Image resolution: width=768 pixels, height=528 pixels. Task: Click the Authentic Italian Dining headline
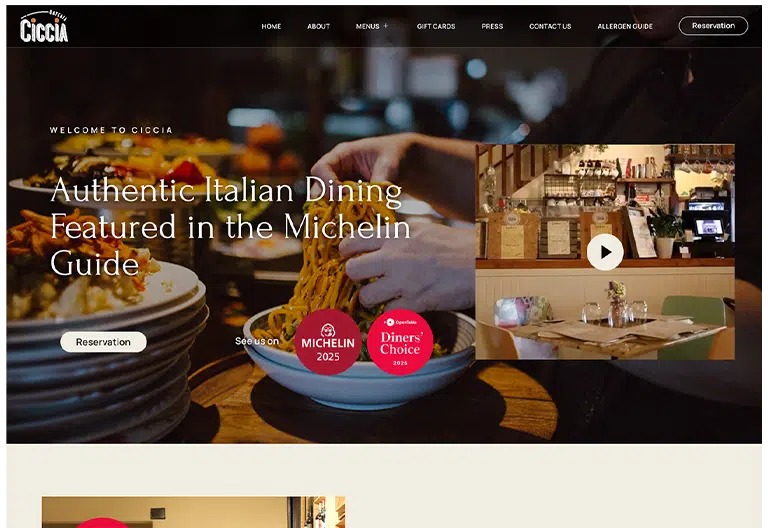point(230,227)
